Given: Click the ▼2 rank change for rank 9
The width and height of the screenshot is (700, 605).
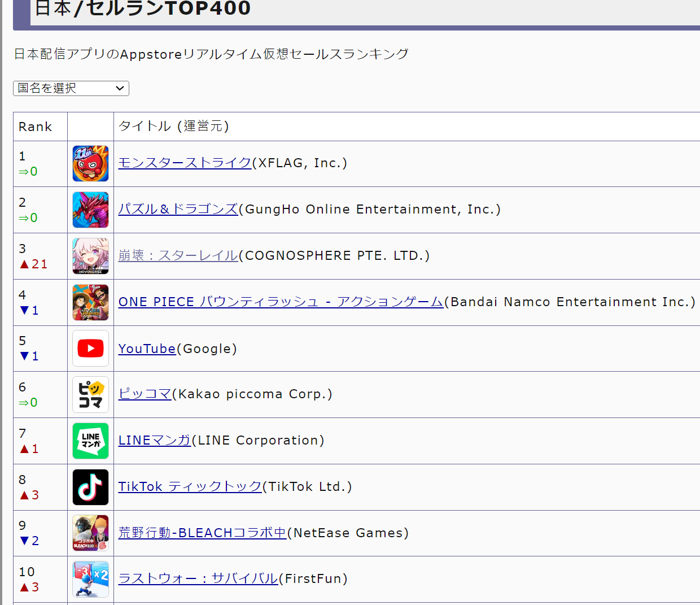Looking at the screenshot, I should coord(29,541).
